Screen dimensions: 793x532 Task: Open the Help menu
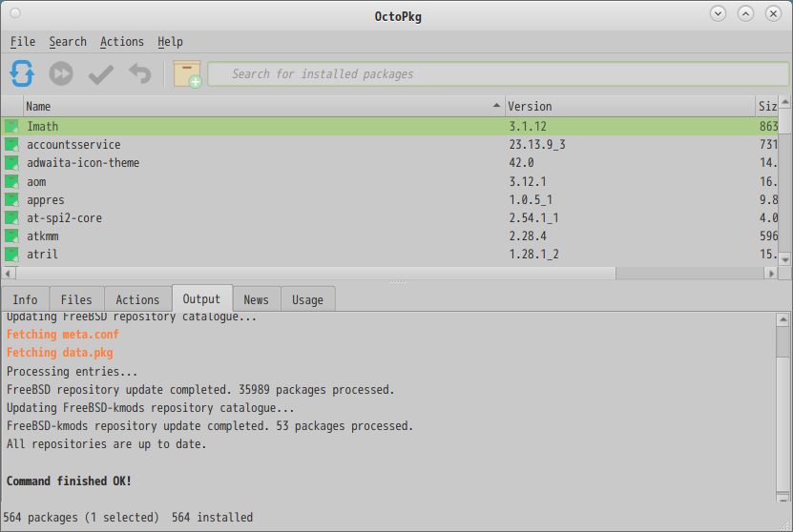(x=170, y=42)
